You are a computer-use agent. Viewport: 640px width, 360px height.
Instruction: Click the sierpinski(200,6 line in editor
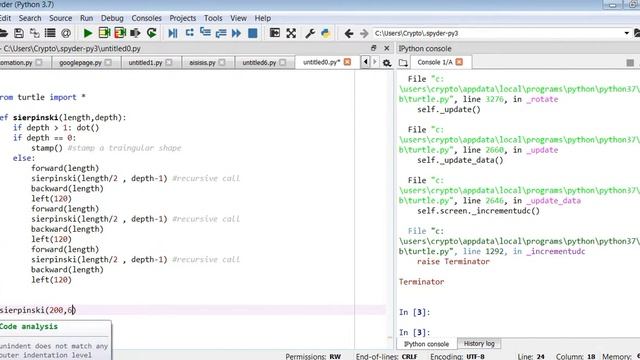point(38,310)
